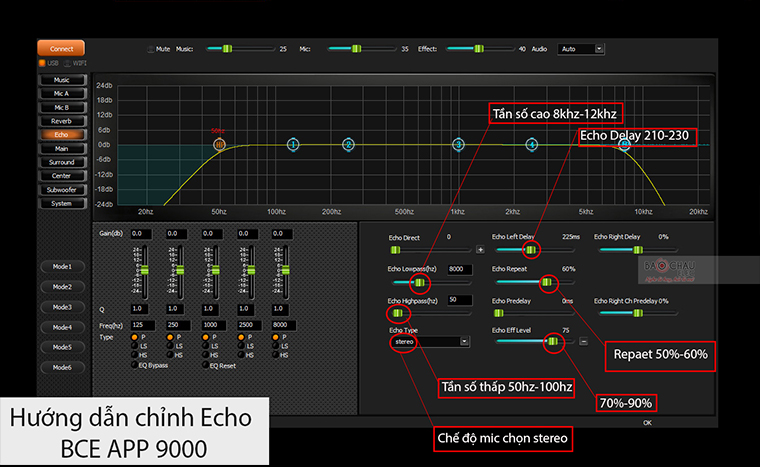Click the plus button beside Echo Direct
Screen dimensions: 760x467
tap(480, 250)
